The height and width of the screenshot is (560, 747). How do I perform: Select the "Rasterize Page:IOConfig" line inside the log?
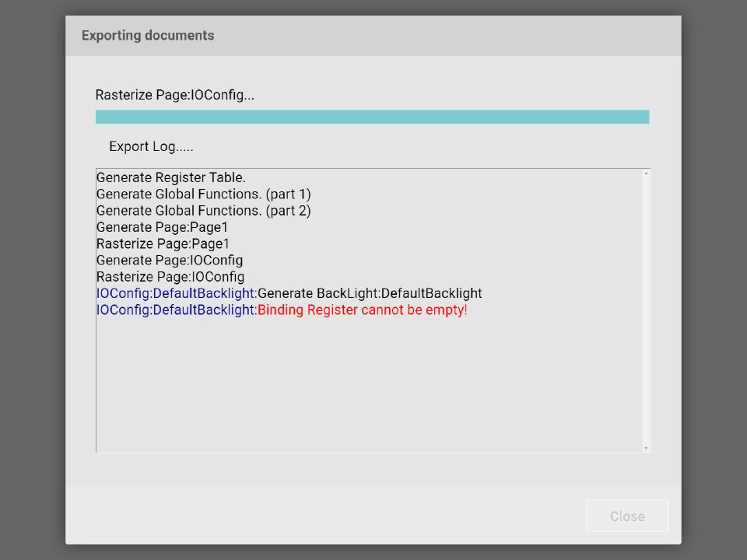[170, 277]
